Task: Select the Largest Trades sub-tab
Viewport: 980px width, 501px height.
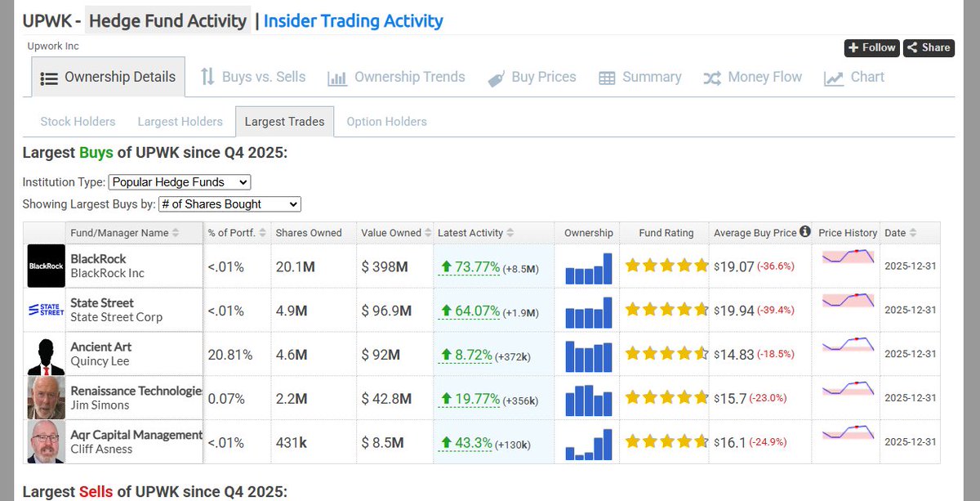Action: (x=284, y=121)
